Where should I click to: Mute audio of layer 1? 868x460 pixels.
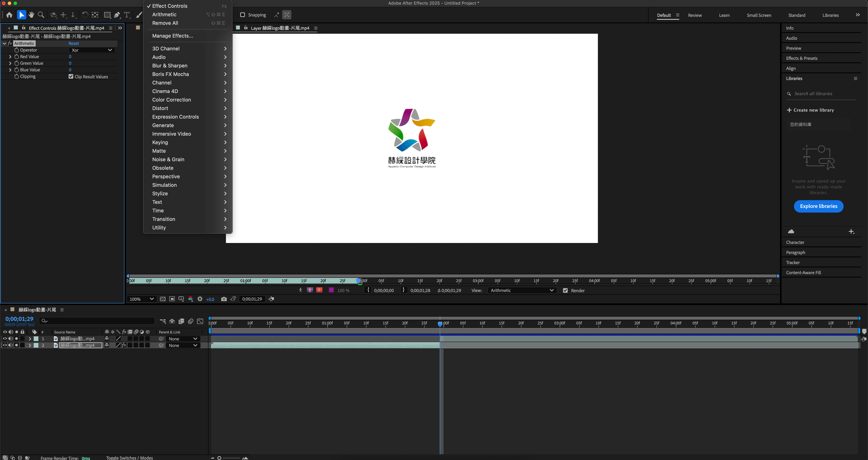(x=10, y=339)
